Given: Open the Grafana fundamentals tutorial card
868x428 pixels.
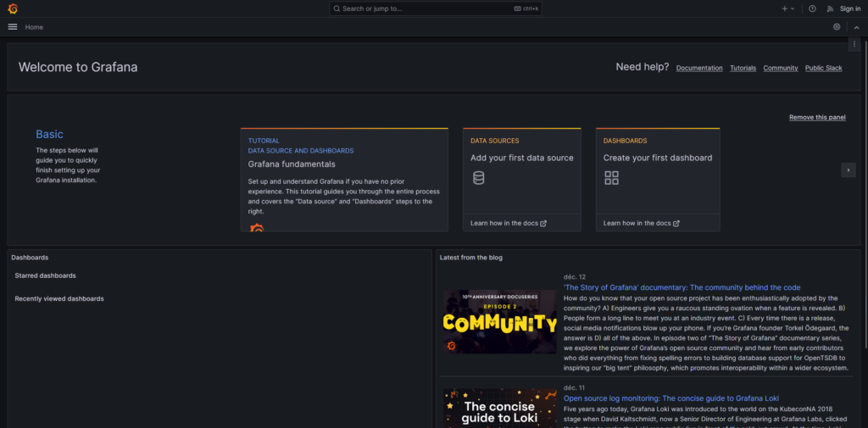Looking at the screenshot, I should (x=344, y=180).
